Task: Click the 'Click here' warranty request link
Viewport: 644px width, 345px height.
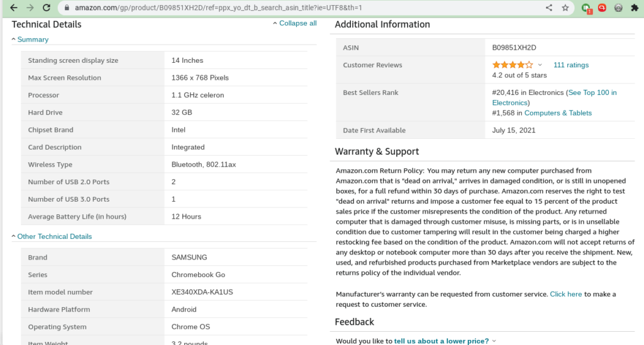Action: point(565,294)
